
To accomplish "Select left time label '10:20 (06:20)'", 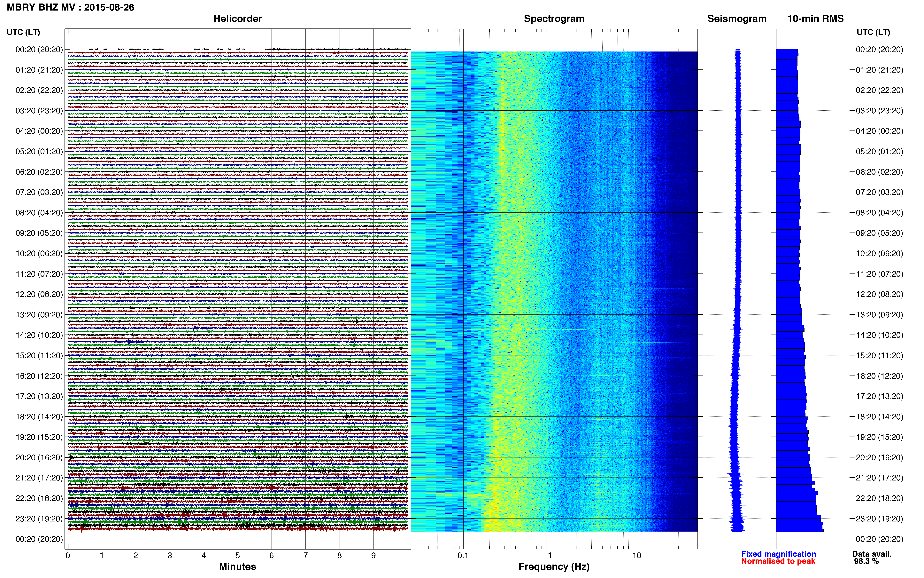I will (x=39, y=253).
